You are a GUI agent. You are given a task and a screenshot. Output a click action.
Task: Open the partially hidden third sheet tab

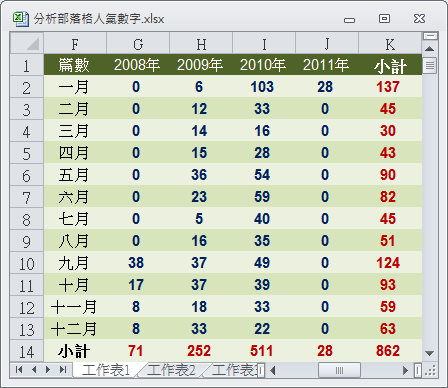[x=234, y=370]
